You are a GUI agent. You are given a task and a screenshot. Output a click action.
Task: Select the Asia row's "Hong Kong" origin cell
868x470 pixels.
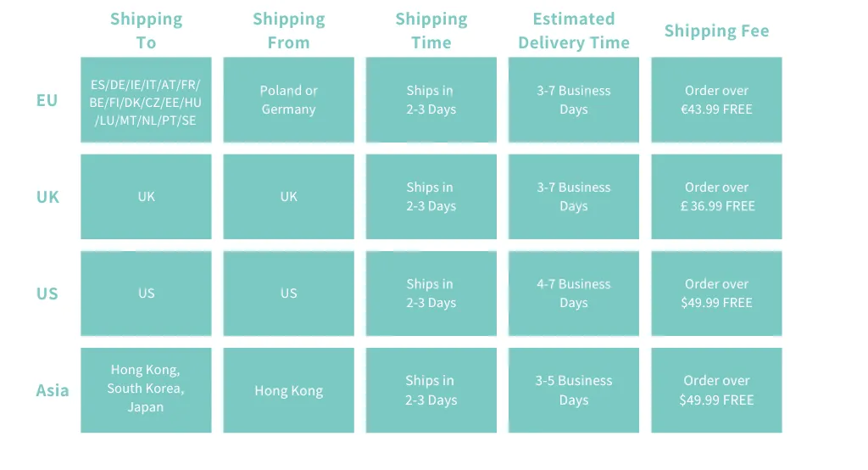tap(288, 390)
